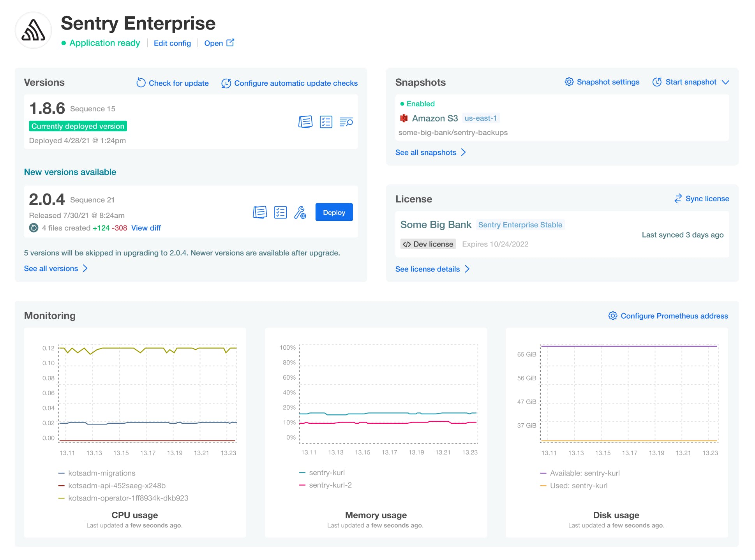Click the Sync license arrows icon
The width and height of the screenshot is (755, 560).
click(x=678, y=199)
